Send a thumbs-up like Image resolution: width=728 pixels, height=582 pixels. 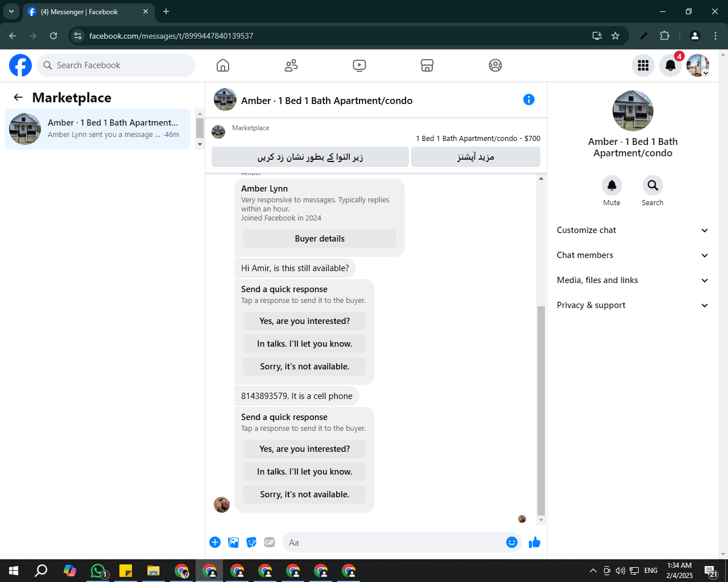(x=535, y=542)
